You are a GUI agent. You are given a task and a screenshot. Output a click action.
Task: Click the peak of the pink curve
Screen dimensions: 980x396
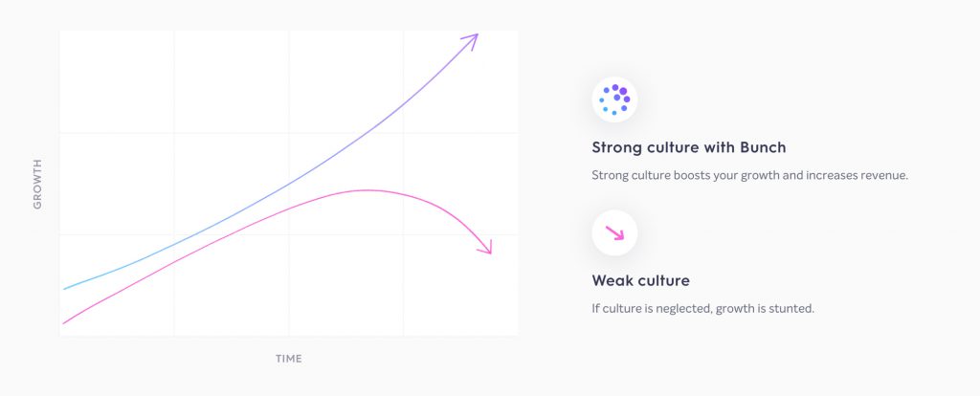[366, 190]
